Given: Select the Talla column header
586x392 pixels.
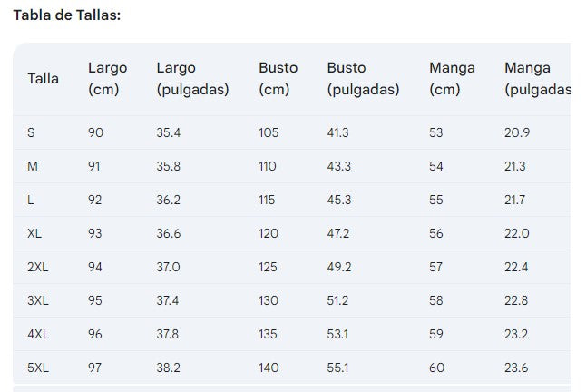Looking at the screenshot, I should (x=44, y=78).
